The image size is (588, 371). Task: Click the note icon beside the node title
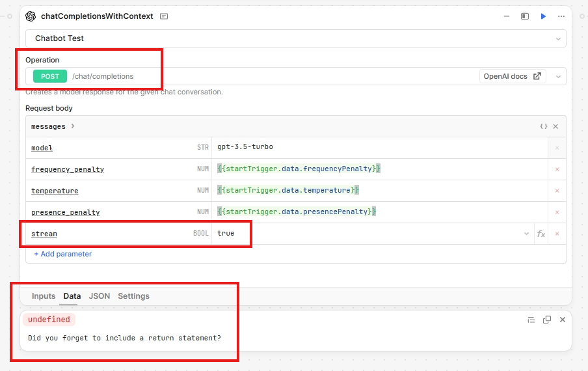coord(164,16)
